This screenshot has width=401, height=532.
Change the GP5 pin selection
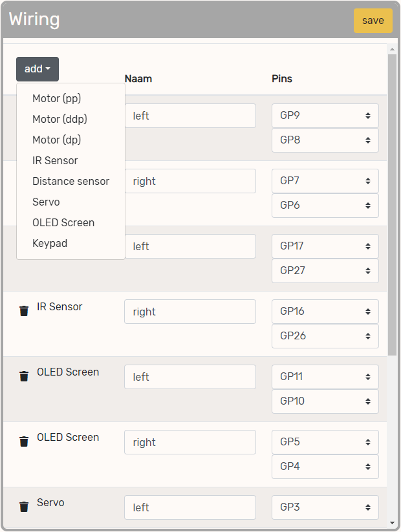(325, 442)
